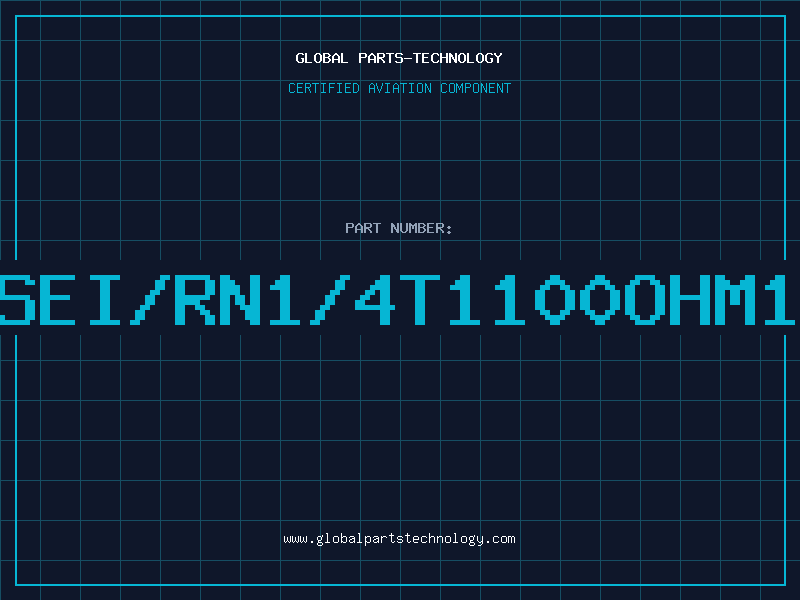Click the RN1 segment of part number

237,300
